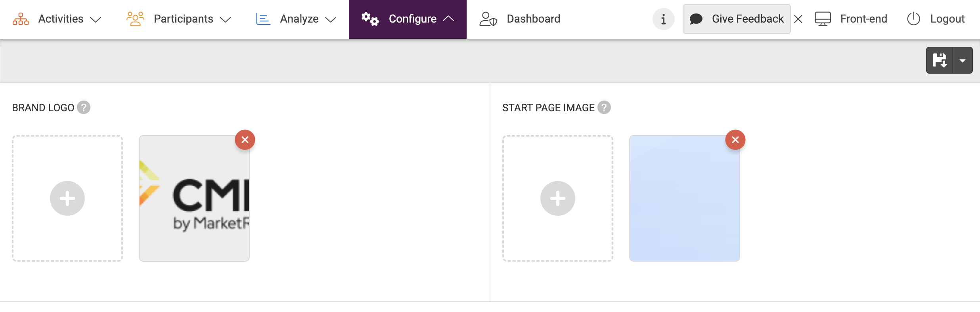Remove the blue start page image
The height and width of the screenshot is (312, 980).
pyautogui.click(x=735, y=140)
